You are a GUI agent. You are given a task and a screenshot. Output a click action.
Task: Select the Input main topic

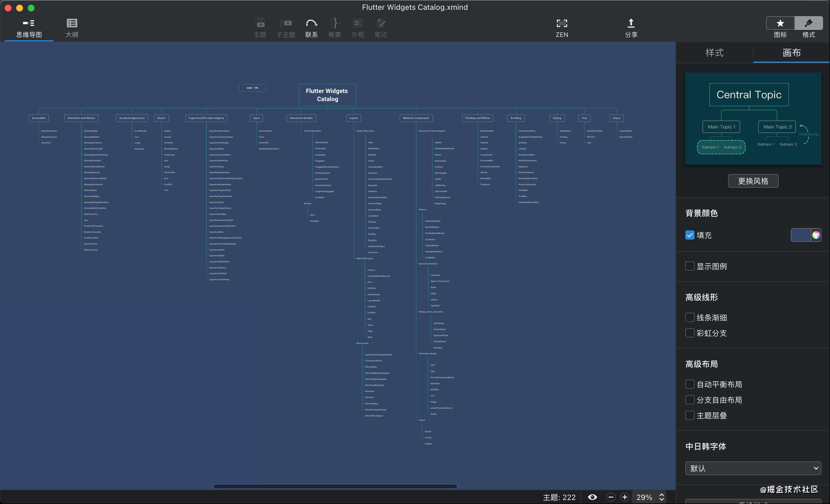[x=256, y=118]
